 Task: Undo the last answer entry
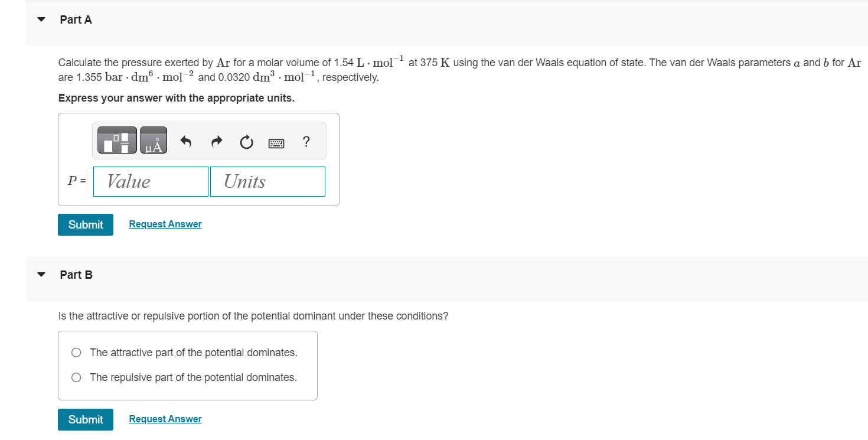[185, 141]
